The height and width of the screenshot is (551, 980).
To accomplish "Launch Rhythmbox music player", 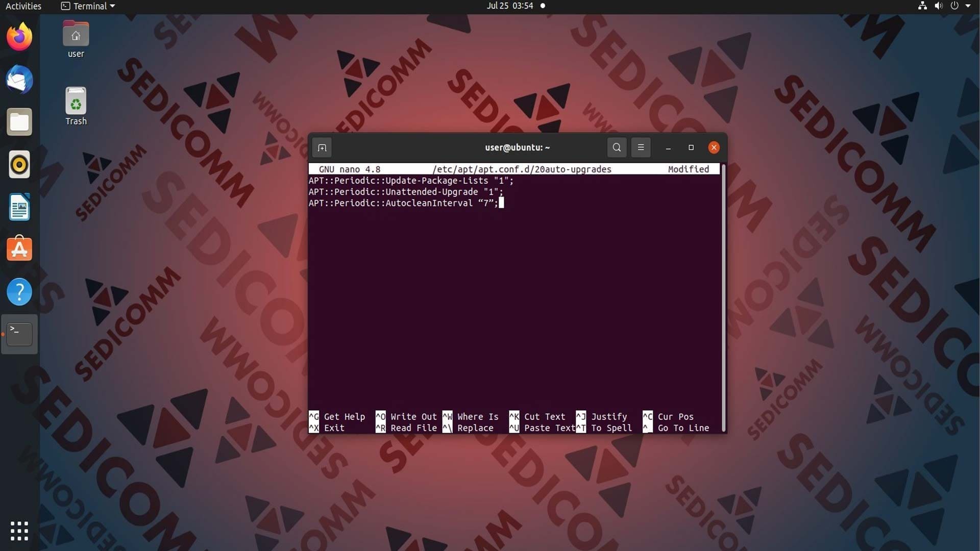I will click(x=19, y=165).
